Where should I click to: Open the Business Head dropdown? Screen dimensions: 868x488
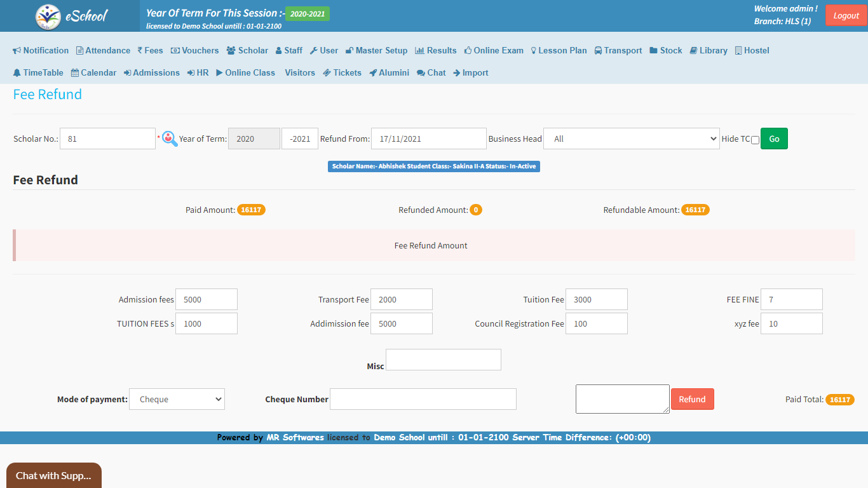[630, 139]
